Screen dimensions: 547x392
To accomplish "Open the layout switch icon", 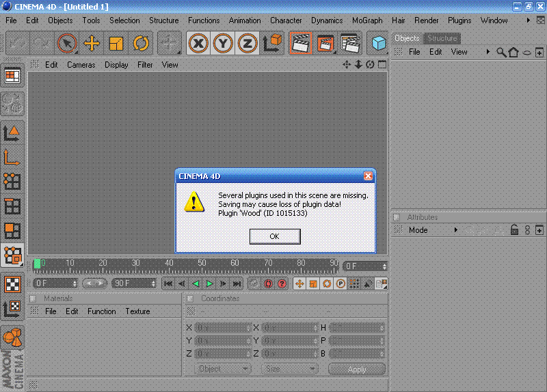I will (12, 76).
